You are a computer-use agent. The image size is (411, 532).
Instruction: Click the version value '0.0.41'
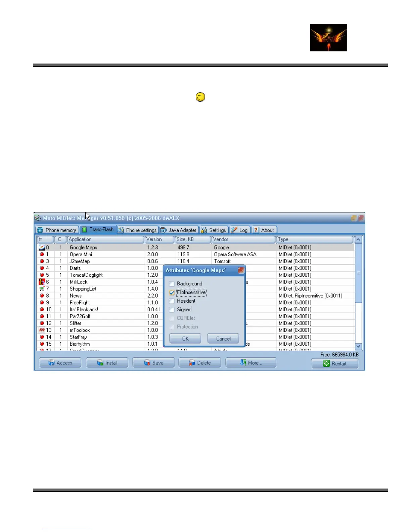(153, 309)
